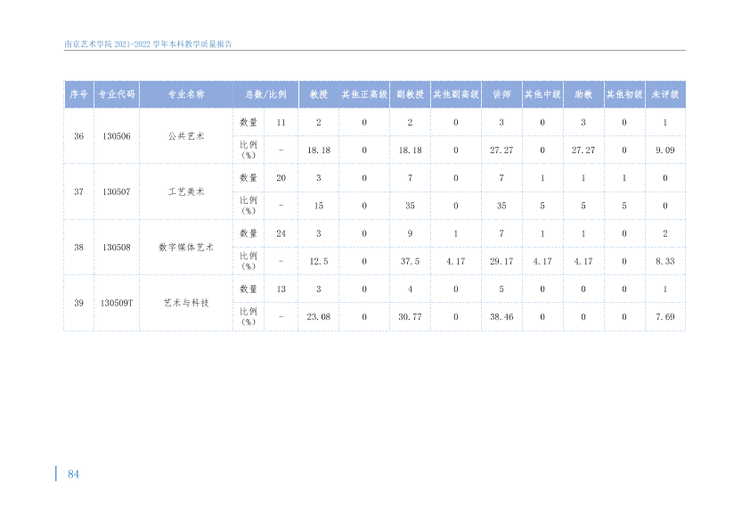750x530 pixels.
Task: Click the report title header text
Action: pos(148,44)
